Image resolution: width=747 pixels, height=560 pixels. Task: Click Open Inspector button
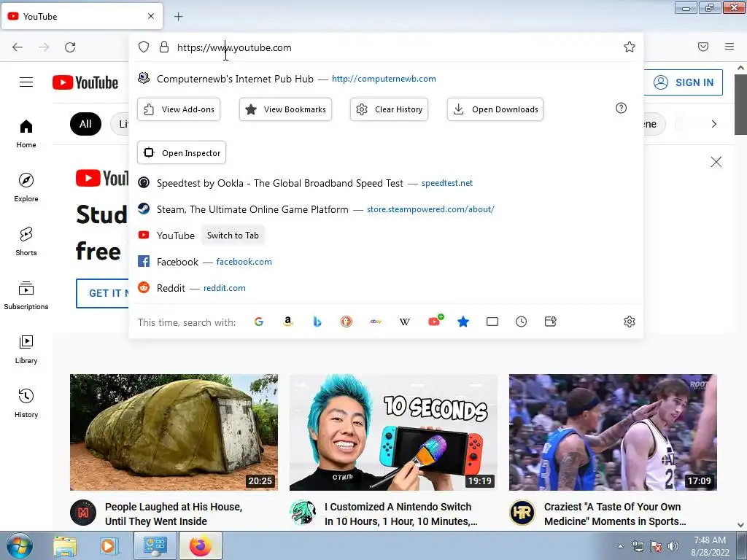tap(182, 153)
